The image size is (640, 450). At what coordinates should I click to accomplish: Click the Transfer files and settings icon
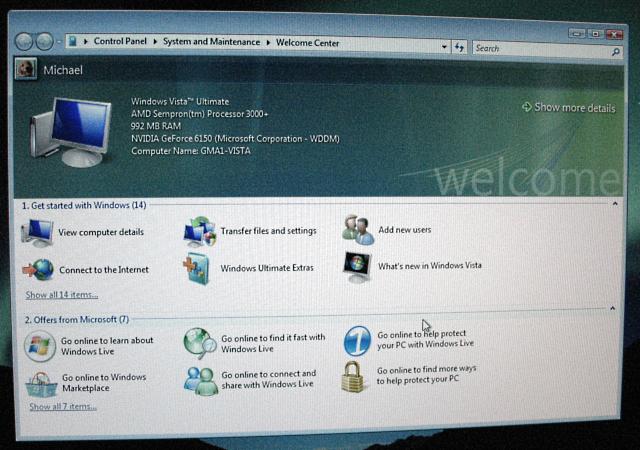coord(199,231)
